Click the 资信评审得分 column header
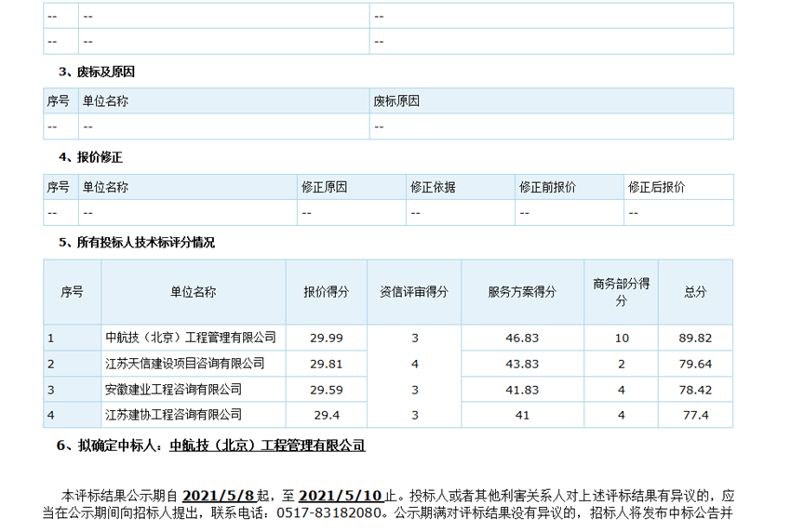791x532 pixels. tap(414, 292)
